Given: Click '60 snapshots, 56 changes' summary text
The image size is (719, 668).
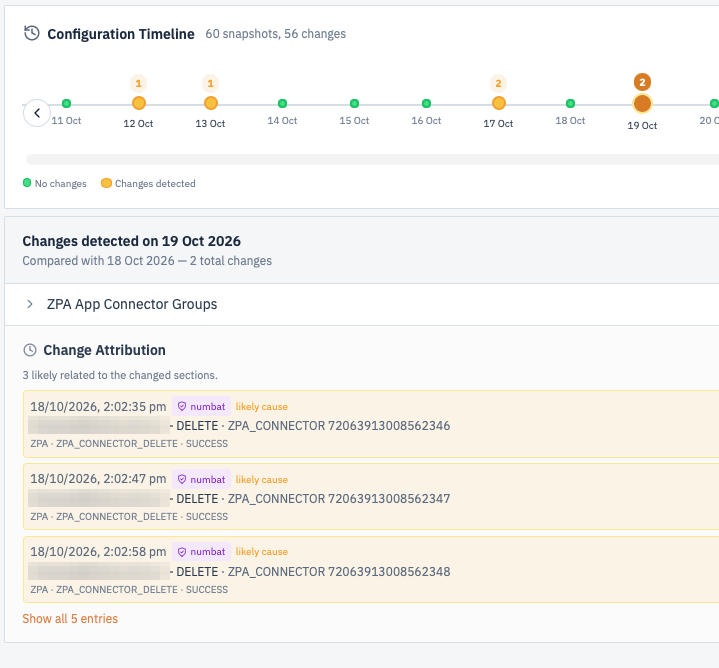Looking at the screenshot, I should [276, 34].
